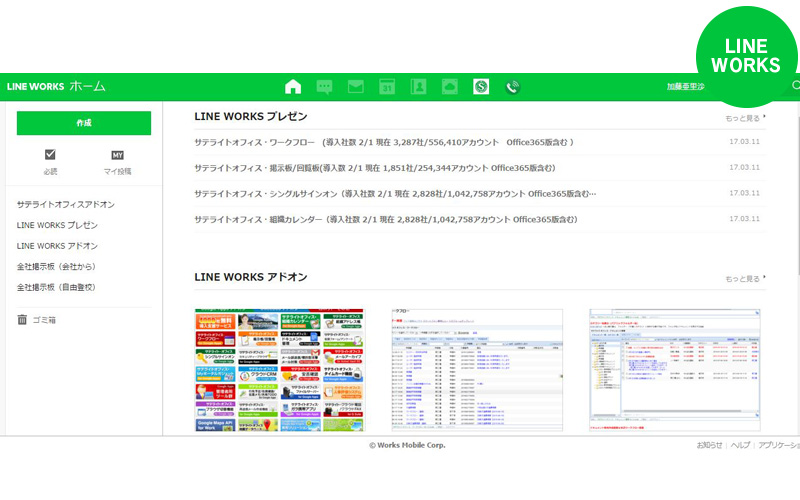
Task: Click the MY マイ投稿 icon
Action: tap(117, 155)
